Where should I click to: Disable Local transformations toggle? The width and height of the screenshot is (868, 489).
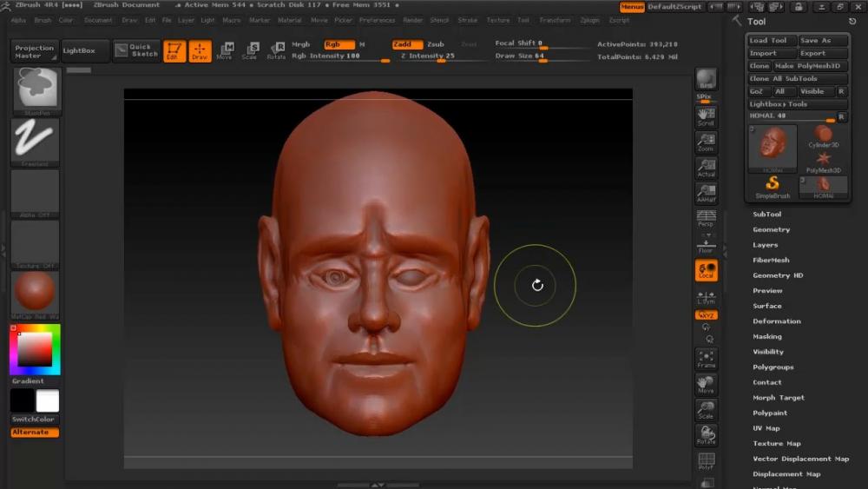(x=706, y=271)
